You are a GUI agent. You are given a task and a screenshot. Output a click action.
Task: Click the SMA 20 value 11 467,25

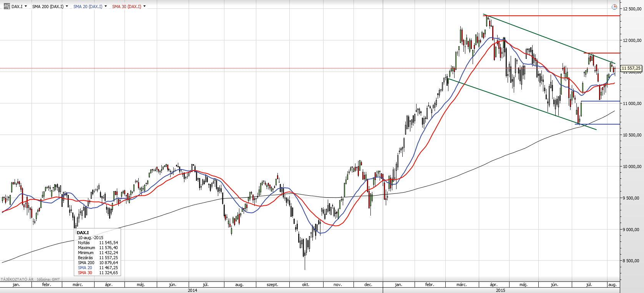(x=109, y=268)
